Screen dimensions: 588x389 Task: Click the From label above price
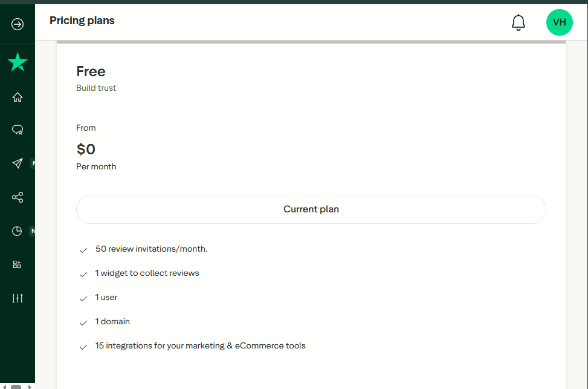tap(86, 128)
